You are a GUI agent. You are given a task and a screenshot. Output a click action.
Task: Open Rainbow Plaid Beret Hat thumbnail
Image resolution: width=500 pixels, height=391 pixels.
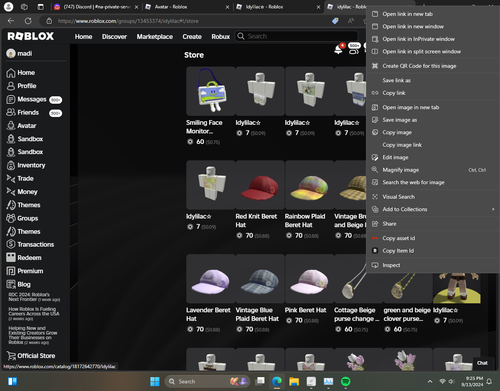310,185
